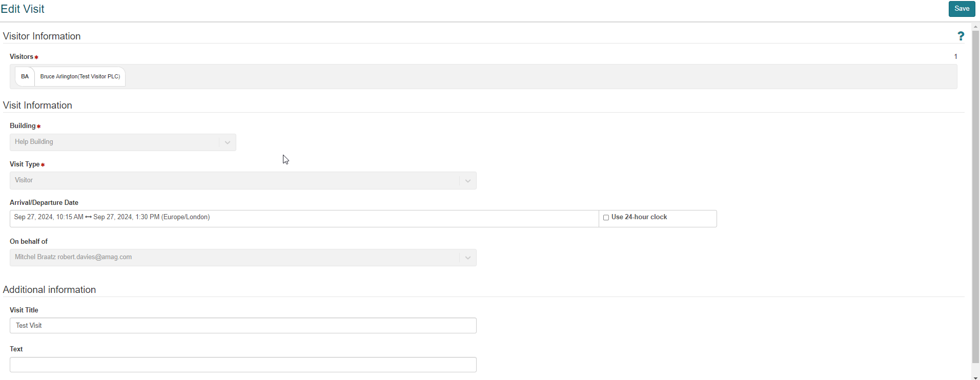
Task: Select Bruce Arlington visitor chip
Action: pyautogui.click(x=70, y=76)
